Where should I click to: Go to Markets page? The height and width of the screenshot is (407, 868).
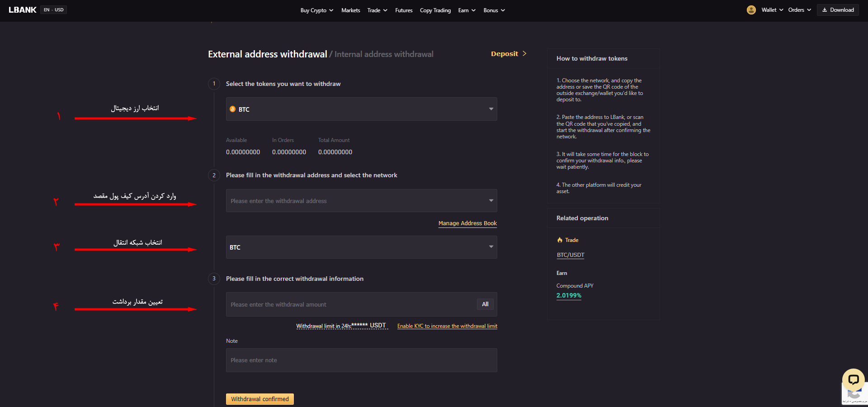[x=350, y=10]
